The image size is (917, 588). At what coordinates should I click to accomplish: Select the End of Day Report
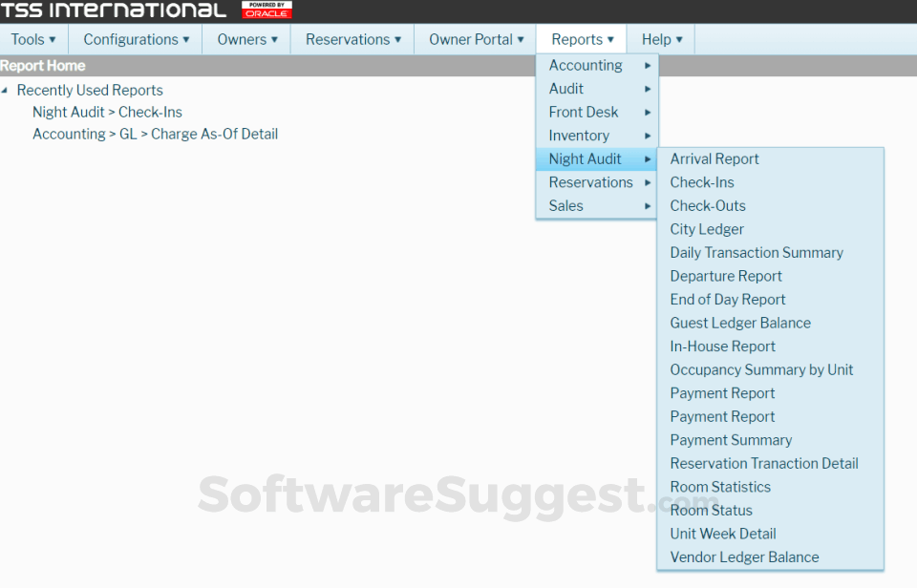(727, 299)
